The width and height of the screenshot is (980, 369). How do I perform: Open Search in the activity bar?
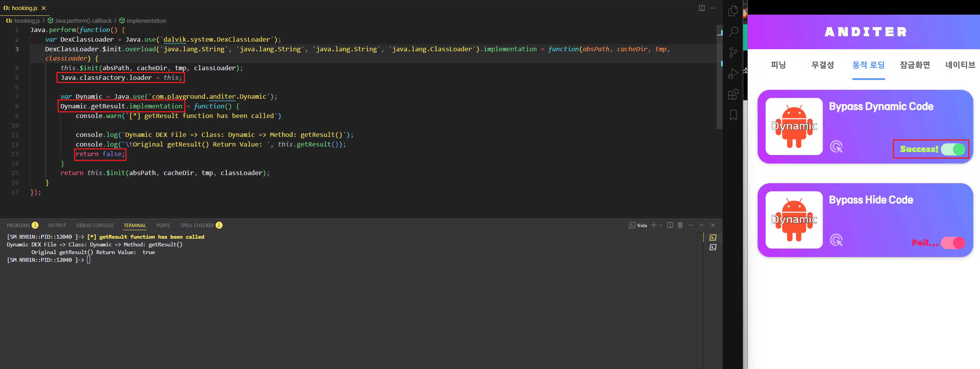[x=733, y=32]
